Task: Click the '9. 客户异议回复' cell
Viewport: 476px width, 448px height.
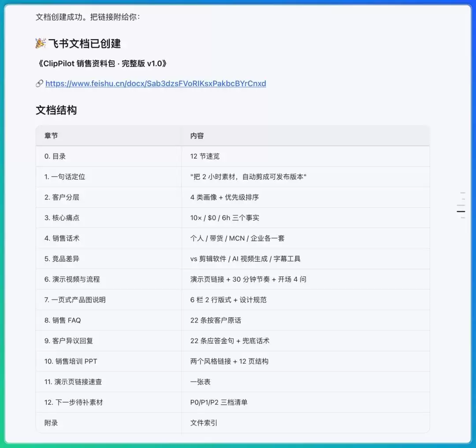Action: (109, 341)
